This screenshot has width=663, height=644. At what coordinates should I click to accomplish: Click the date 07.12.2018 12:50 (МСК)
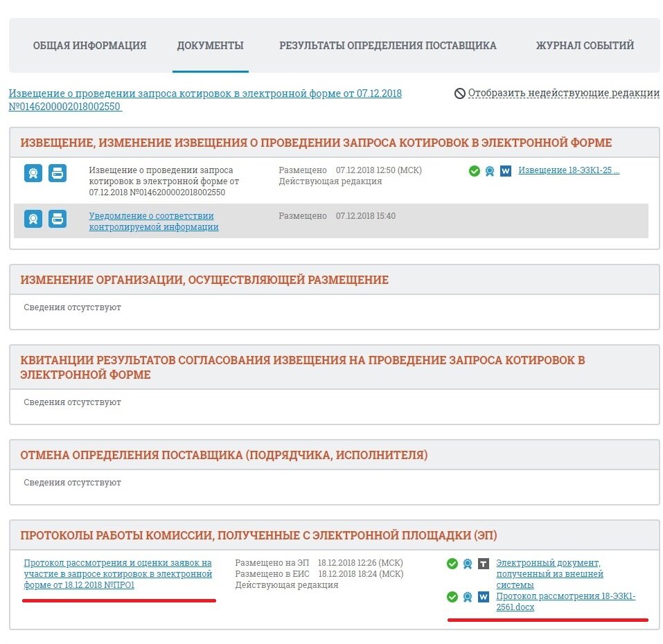(x=378, y=170)
